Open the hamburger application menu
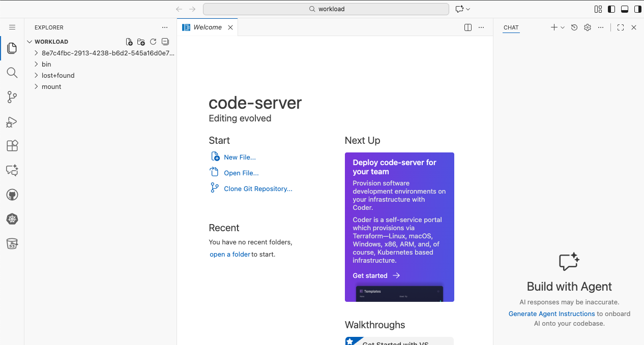The height and width of the screenshot is (345, 644). point(12,27)
